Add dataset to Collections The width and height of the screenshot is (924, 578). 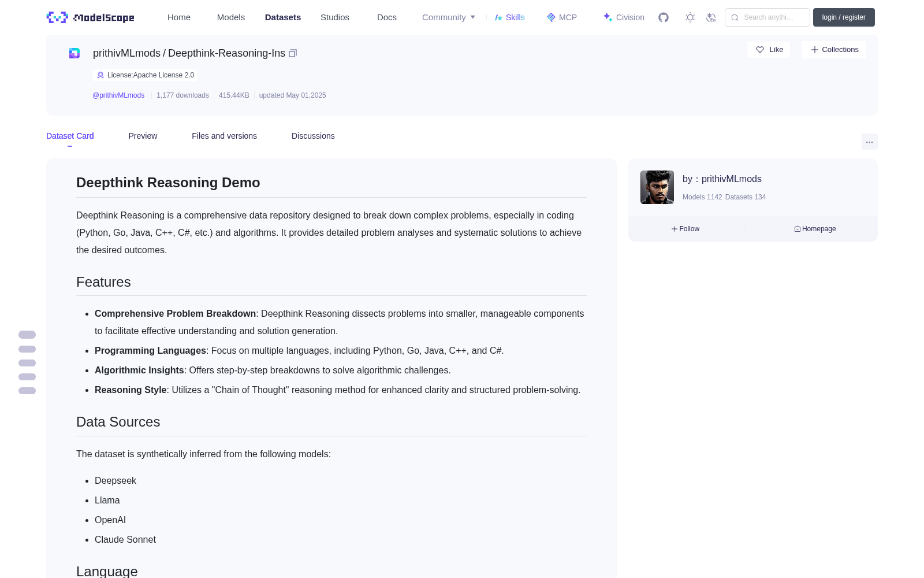pos(834,50)
